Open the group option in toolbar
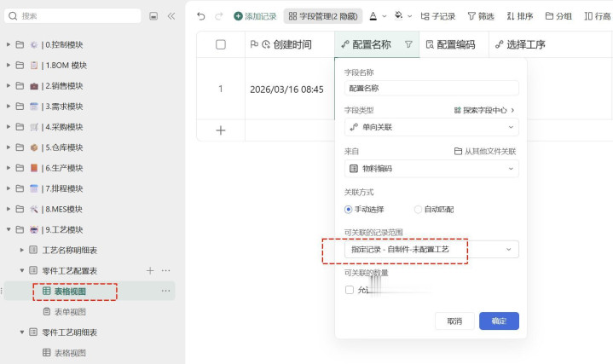This screenshot has width=613, height=364. (558, 16)
